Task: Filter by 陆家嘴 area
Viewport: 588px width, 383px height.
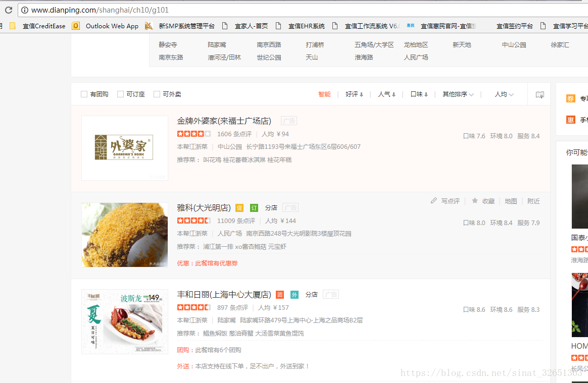Action: pos(217,44)
